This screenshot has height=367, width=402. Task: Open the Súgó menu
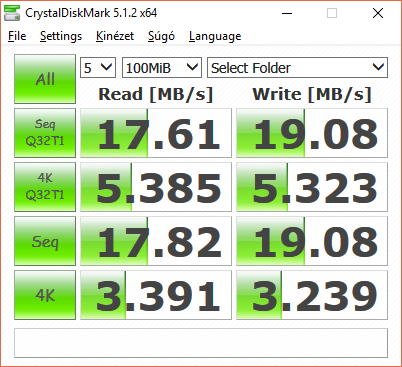(x=161, y=36)
